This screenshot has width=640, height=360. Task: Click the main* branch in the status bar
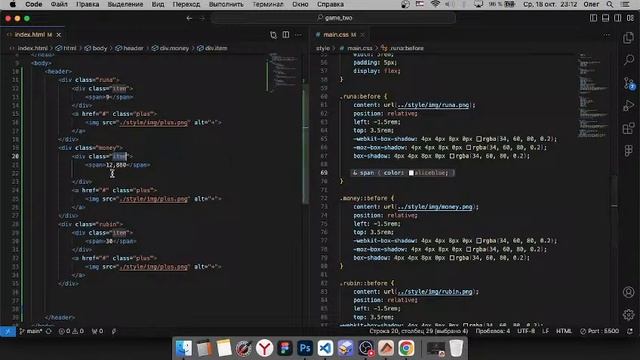tap(31, 331)
